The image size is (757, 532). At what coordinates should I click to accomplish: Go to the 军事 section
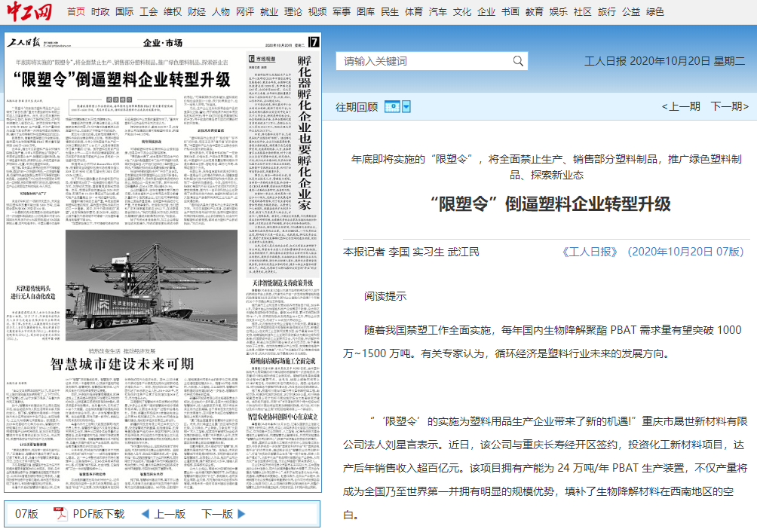[342, 11]
